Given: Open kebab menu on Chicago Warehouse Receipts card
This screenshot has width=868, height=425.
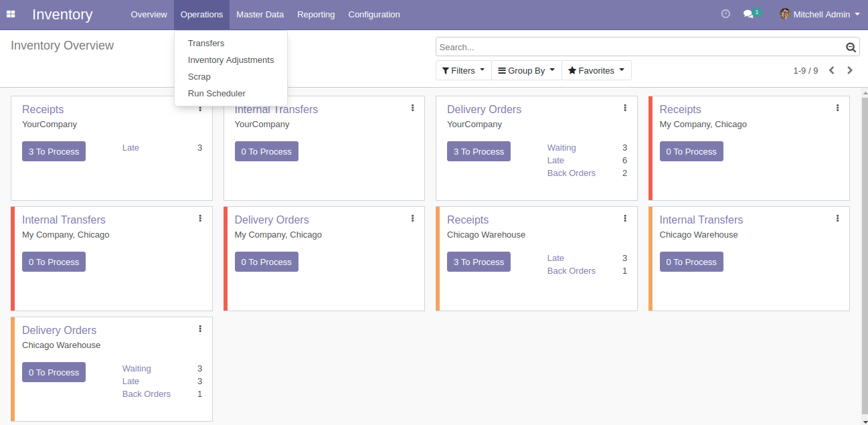Looking at the screenshot, I should 625,218.
